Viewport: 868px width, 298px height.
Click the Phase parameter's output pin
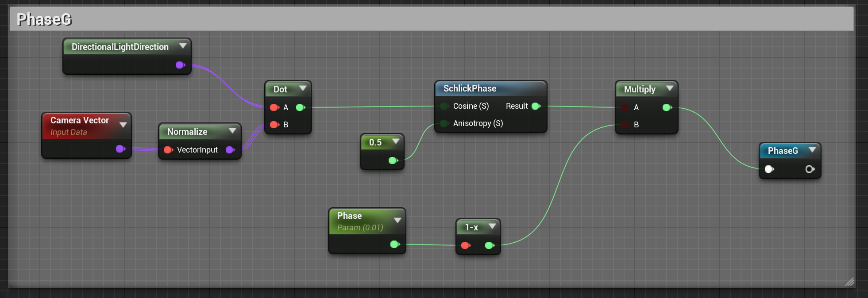coord(394,245)
